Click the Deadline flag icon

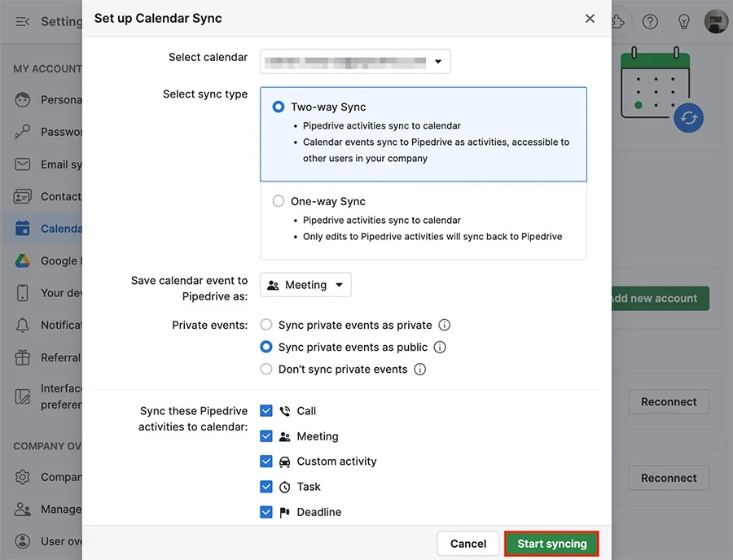point(285,512)
